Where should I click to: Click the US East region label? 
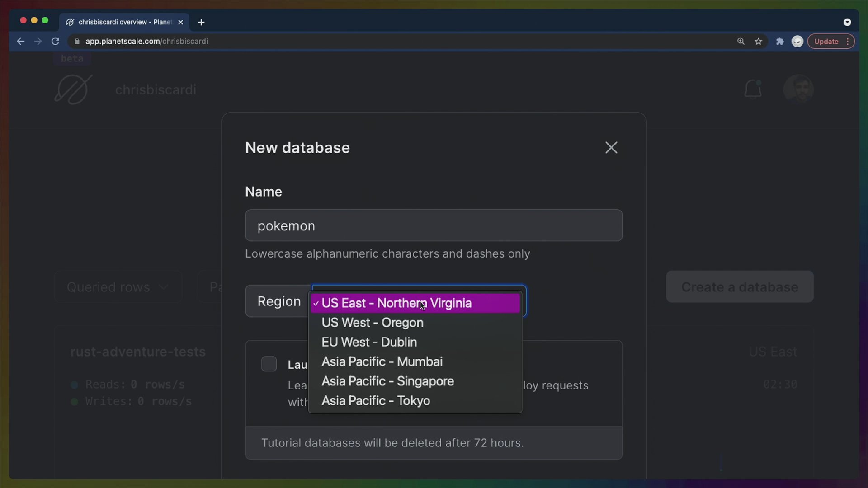[x=773, y=352]
